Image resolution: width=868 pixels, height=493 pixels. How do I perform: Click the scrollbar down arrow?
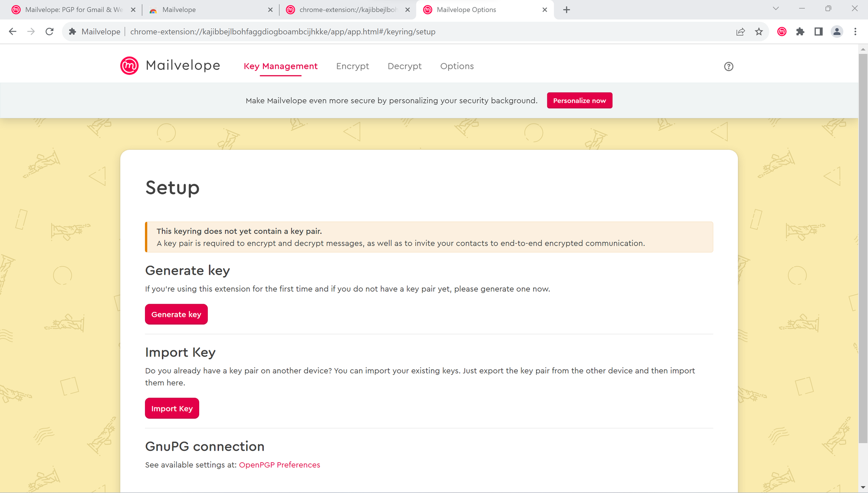click(x=863, y=488)
